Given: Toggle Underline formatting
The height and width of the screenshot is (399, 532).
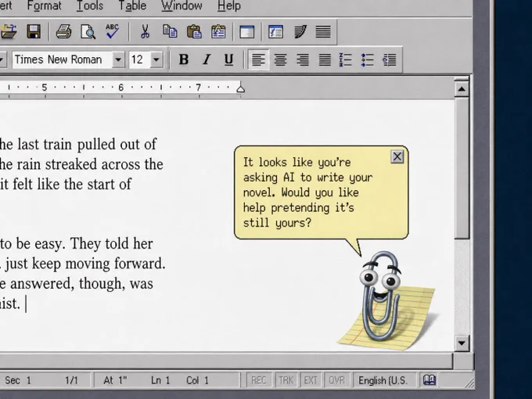Looking at the screenshot, I should pos(228,59).
